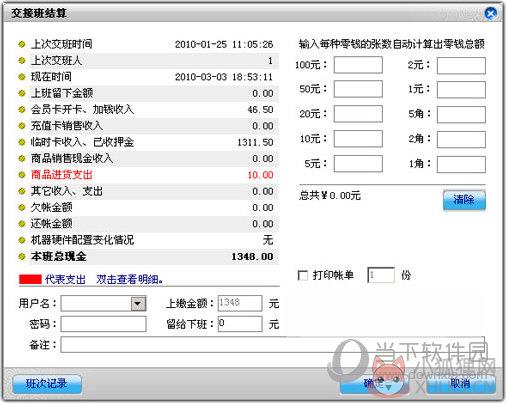Viewport: 506px width, 403px height.
Task: Edit the 留给下班 amount field
Action: coord(240,324)
